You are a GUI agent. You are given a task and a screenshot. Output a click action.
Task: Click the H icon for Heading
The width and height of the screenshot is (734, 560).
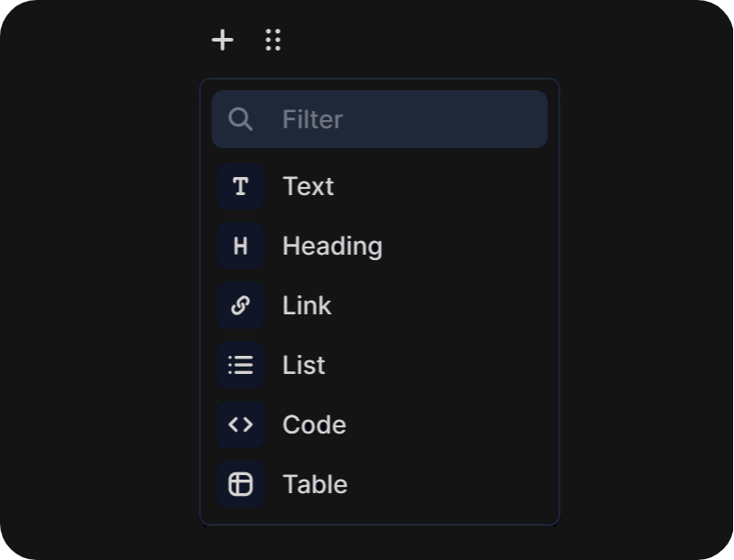point(240,246)
